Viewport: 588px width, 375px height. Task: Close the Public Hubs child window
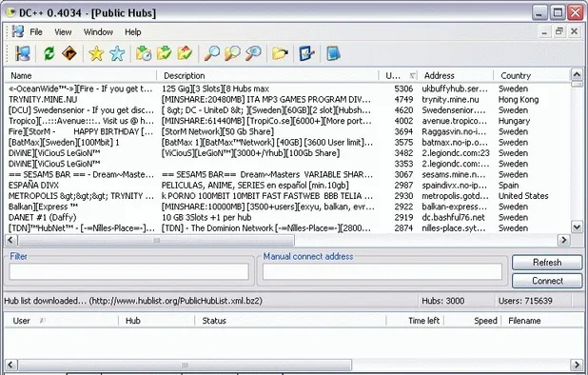pos(574,31)
